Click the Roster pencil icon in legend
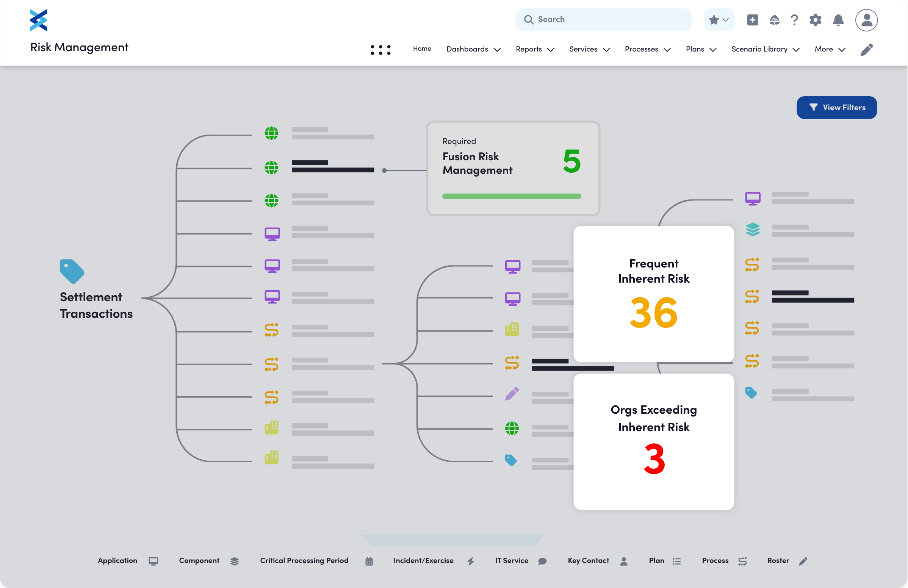The width and height of the screenshot is (908, 588). (803, 561)
